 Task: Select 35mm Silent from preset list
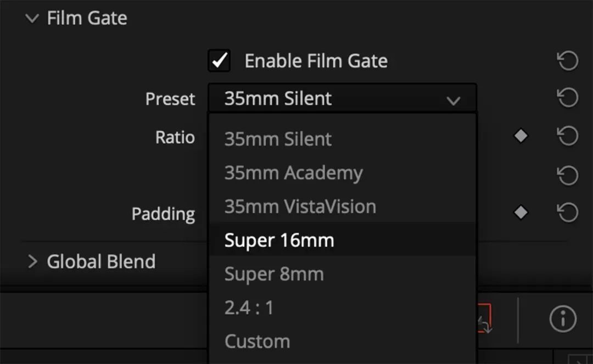278,139
